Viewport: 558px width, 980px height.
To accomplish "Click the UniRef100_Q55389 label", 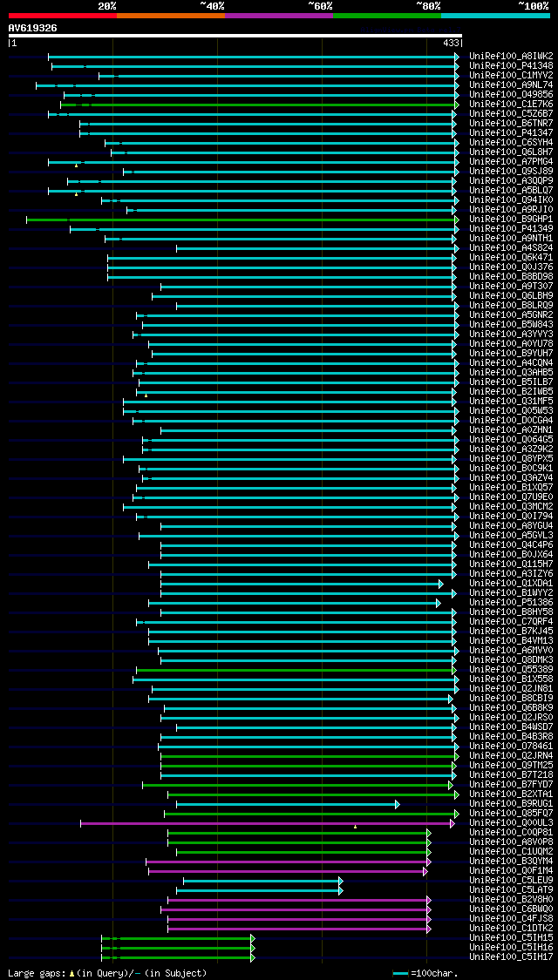I will point(511,670).
